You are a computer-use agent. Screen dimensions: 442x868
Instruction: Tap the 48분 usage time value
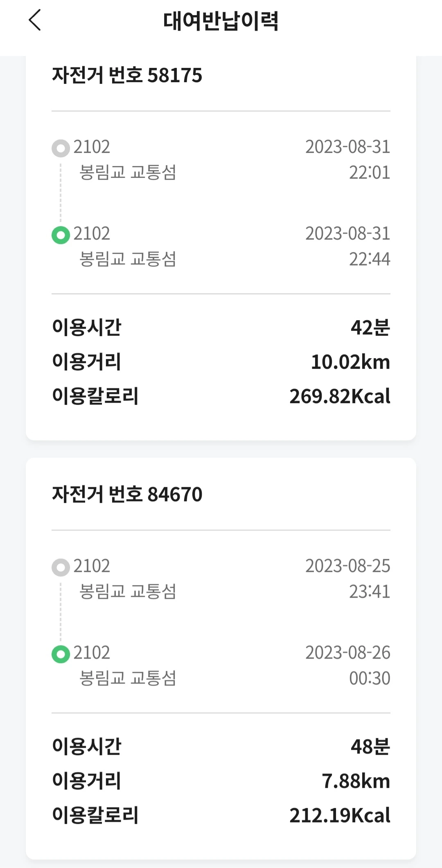tap(370, 747)
